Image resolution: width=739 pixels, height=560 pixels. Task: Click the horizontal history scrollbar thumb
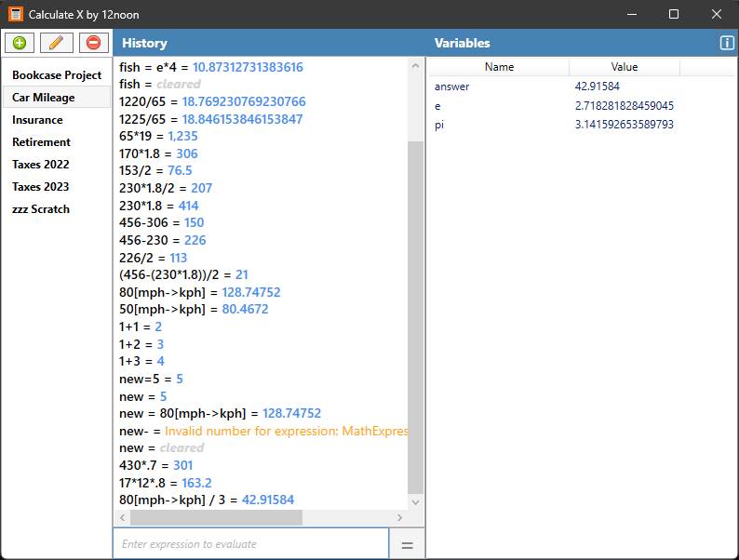[216, 517]
